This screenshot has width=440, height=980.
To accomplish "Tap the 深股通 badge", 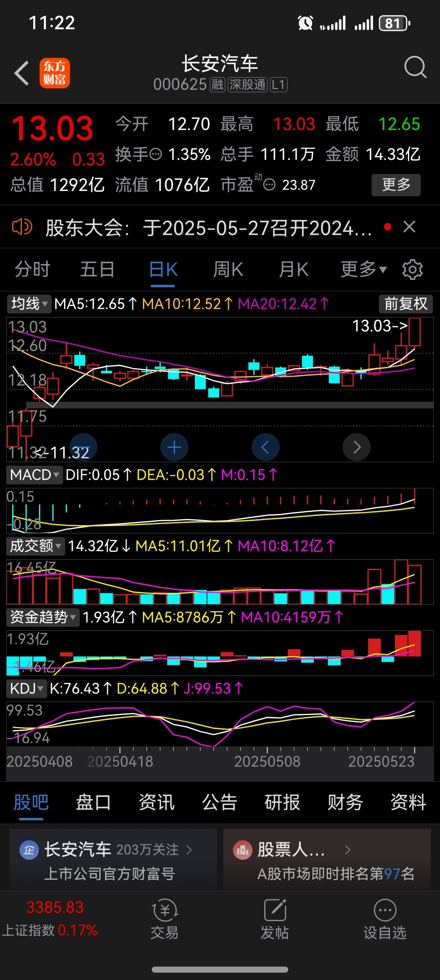I will coord(247,85).
